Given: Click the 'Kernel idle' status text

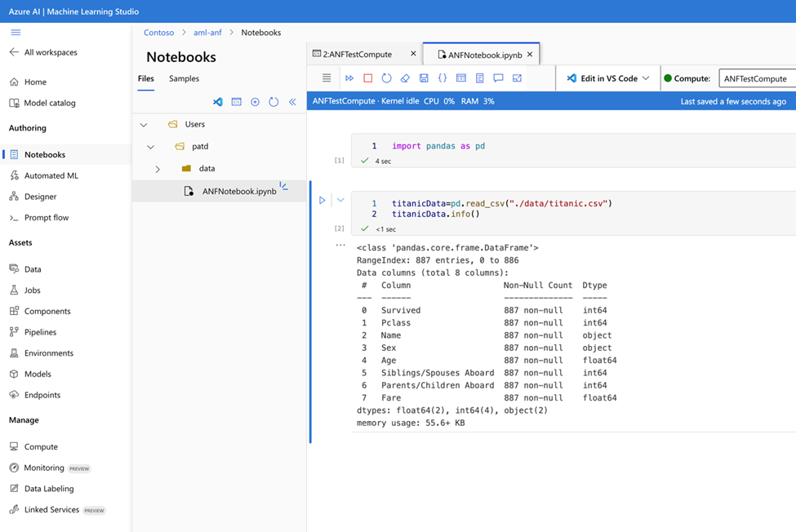Looking at the screenshot, I should click(x=400, y=101).
